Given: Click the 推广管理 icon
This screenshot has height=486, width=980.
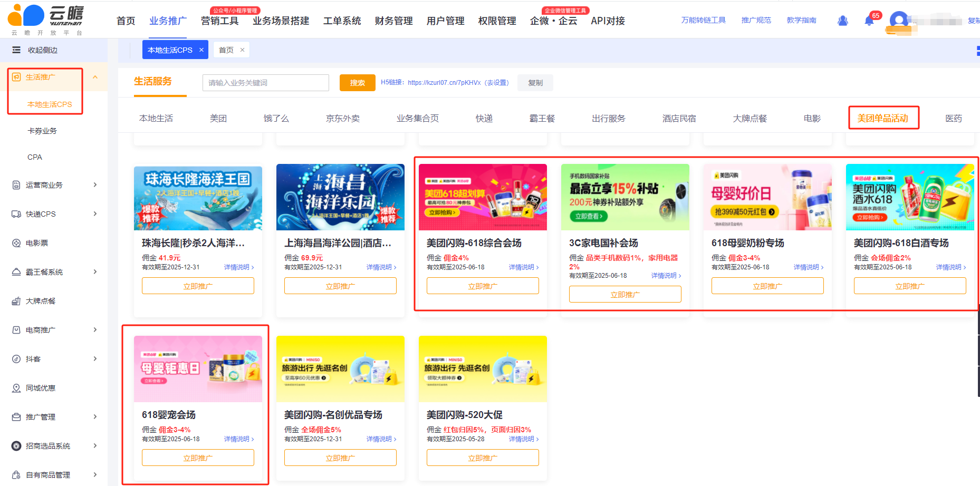Looking at the screenshot, I should (x=16, y=417).
